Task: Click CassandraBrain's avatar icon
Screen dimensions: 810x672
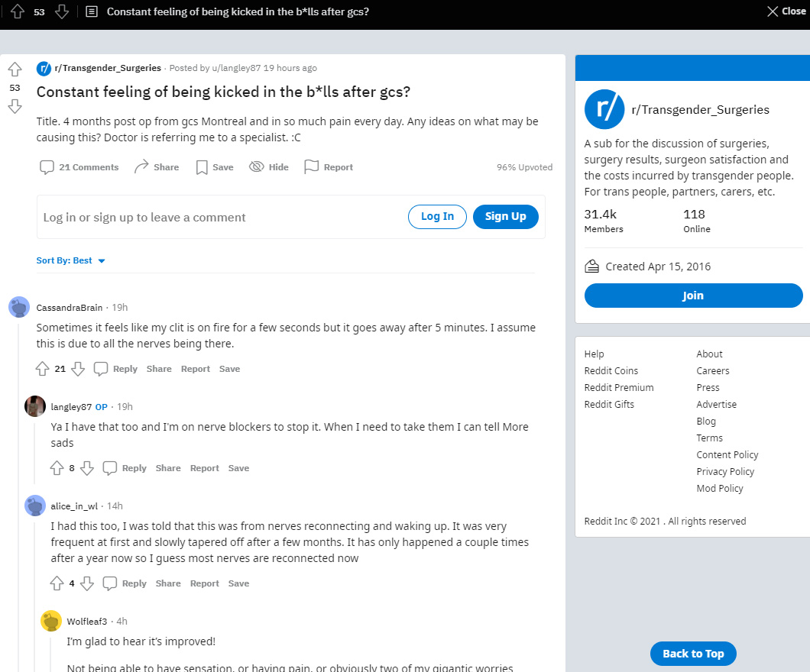Action: (19, 307)
